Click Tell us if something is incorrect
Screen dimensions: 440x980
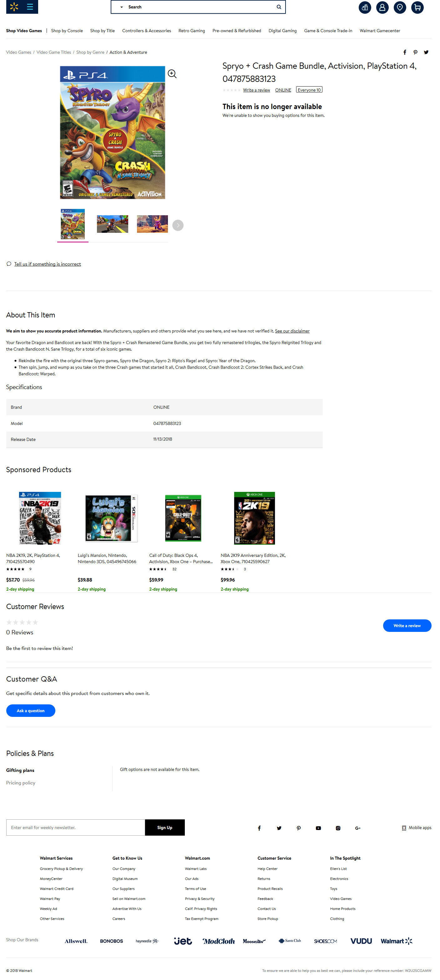(x=47, y=264)
